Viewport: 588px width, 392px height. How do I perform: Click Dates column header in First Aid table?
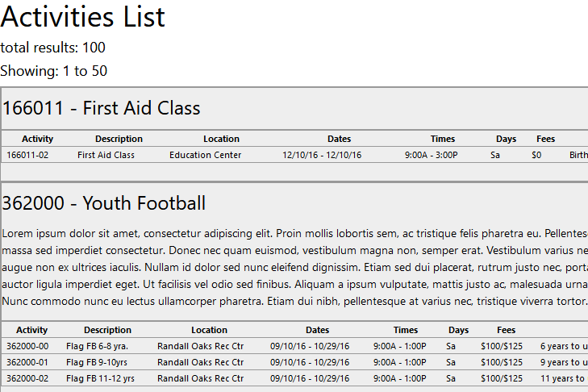[339, 139]
